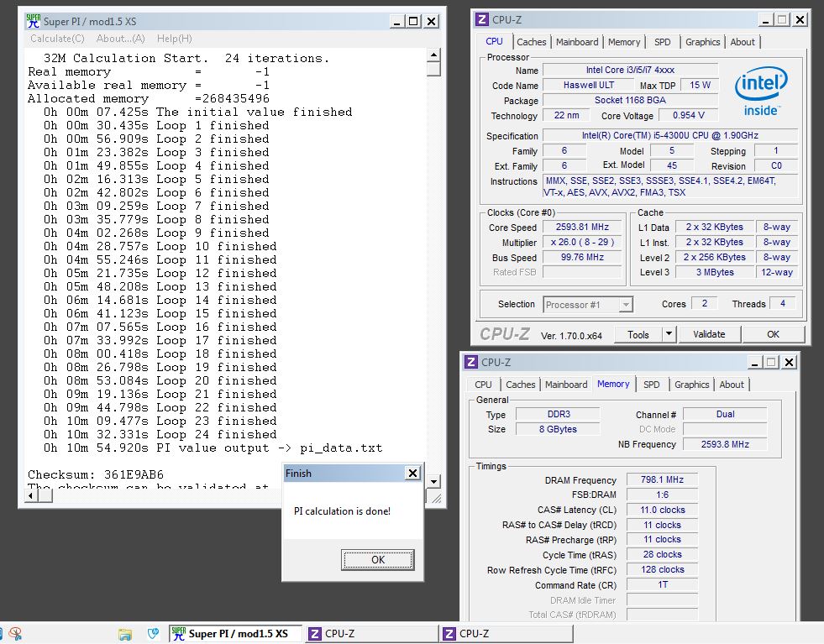Click the DRAM Frequency 798.1 MHz value
824x644 pixels.
point(662,479)
